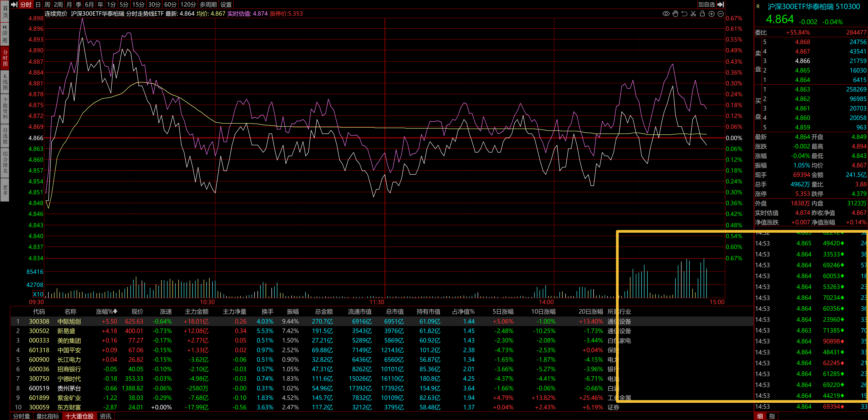This screenshot has height=420, width=868.
Task: Sort by the 涨幅% column header arrow
Action: click(x=115, y=312)
